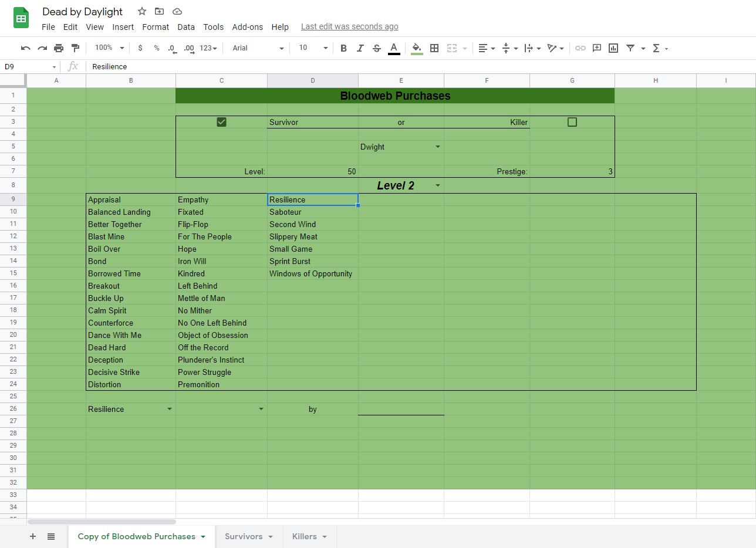Open the 123 number format dropdown
The height and width of the screenshot is (548, 756).
(208, 48)
